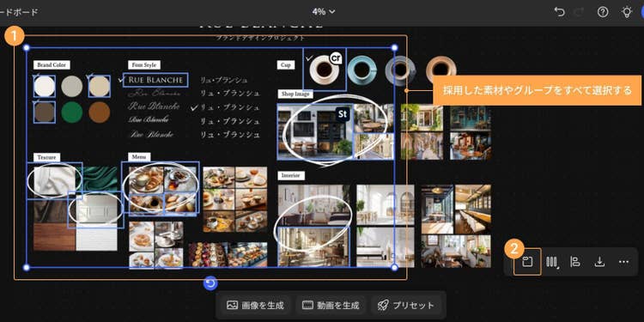Click the 'Font Style' label

(x=143, y=65)
